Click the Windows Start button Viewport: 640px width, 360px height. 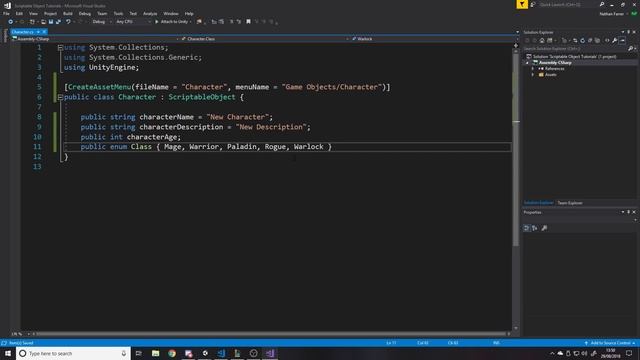(x=8, y=353)
